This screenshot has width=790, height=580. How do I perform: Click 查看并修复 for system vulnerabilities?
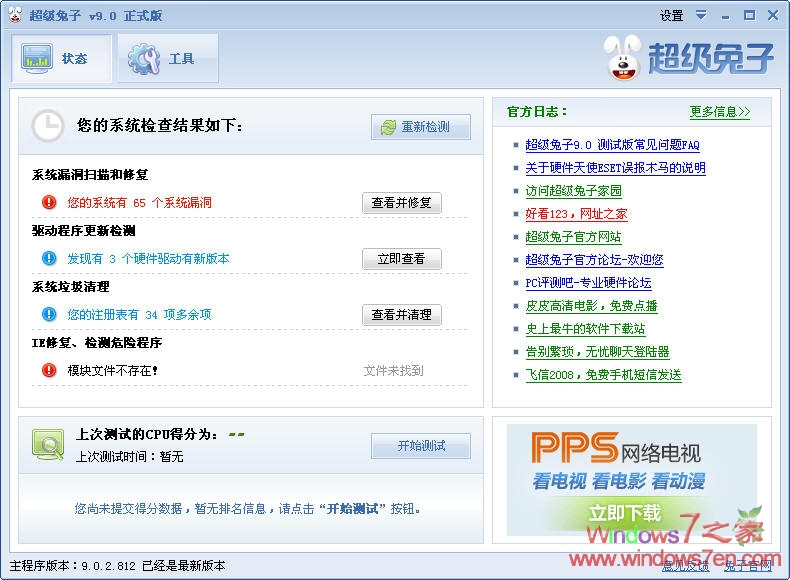(x=402, y=203)
